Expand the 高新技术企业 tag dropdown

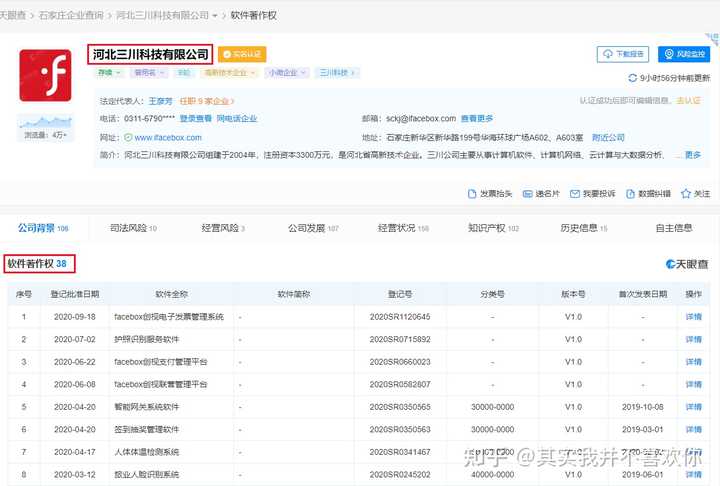230,73
